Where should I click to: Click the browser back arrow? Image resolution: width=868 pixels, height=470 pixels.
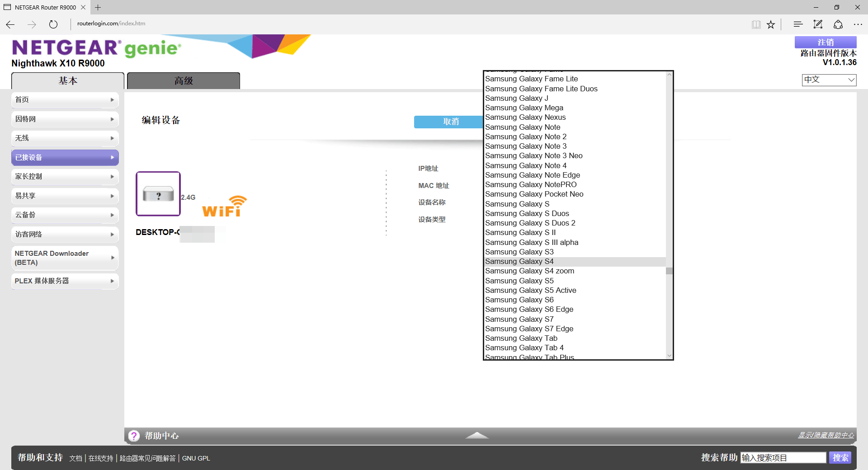[x=10, y=24]
